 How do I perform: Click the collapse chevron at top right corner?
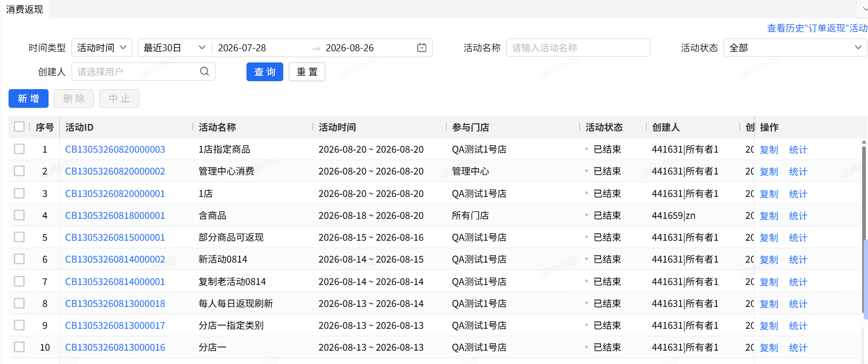[x=864, y=9]
